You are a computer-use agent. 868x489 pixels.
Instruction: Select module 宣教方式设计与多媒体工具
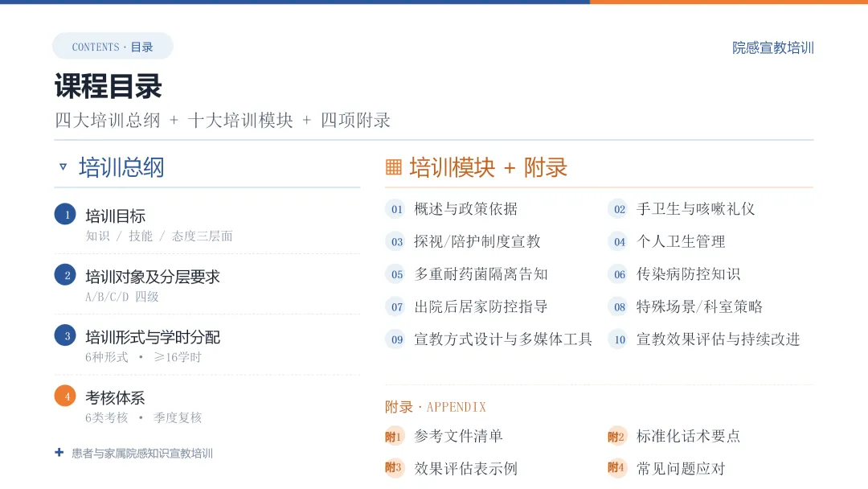503,339
